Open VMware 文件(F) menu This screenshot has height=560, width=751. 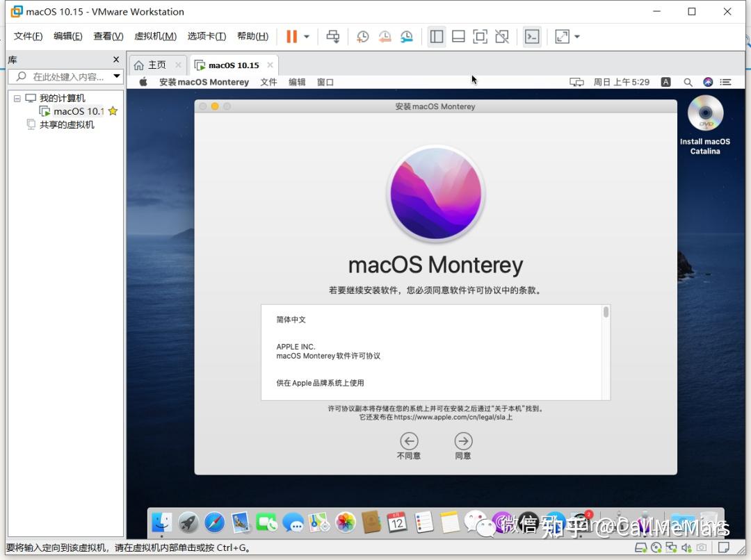tap(28, 36)
